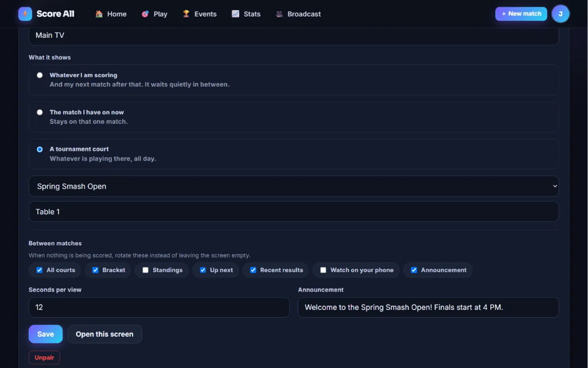Image resolution: width=588 pixels, height=368 pixels.
Task: Switch to the Stats page
Action: (x=246, y=14)
